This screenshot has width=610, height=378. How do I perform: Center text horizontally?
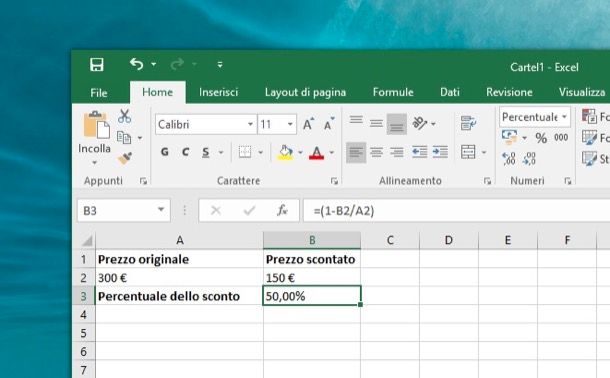[376, 152]
